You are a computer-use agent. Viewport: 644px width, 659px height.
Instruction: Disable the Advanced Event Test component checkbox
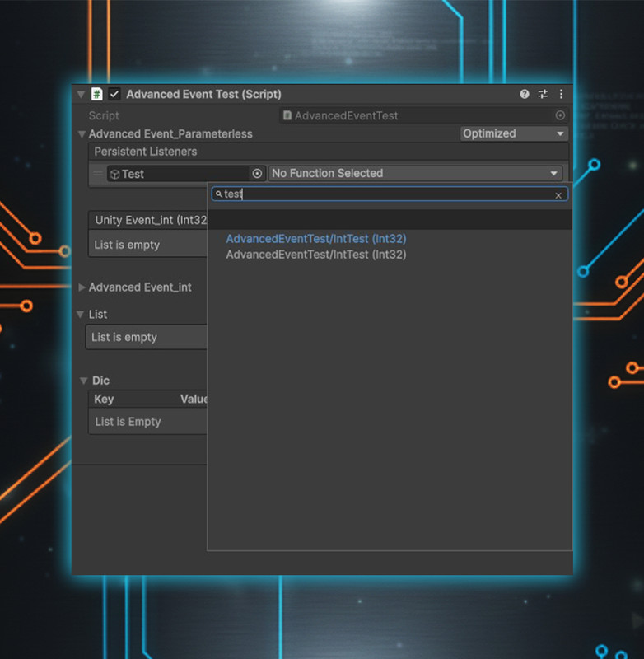(114, 94)
